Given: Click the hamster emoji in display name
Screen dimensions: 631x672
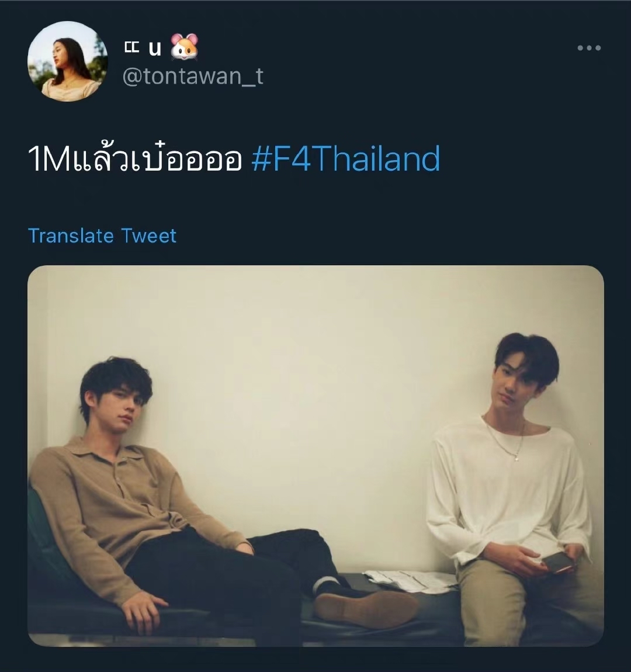Looking at the screenshot, I should pos(184,46).
